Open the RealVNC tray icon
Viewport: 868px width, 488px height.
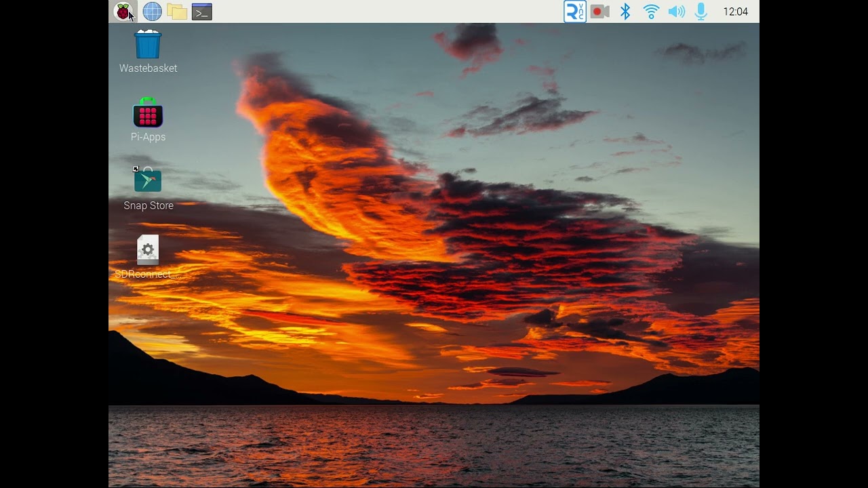pos(574,12)
